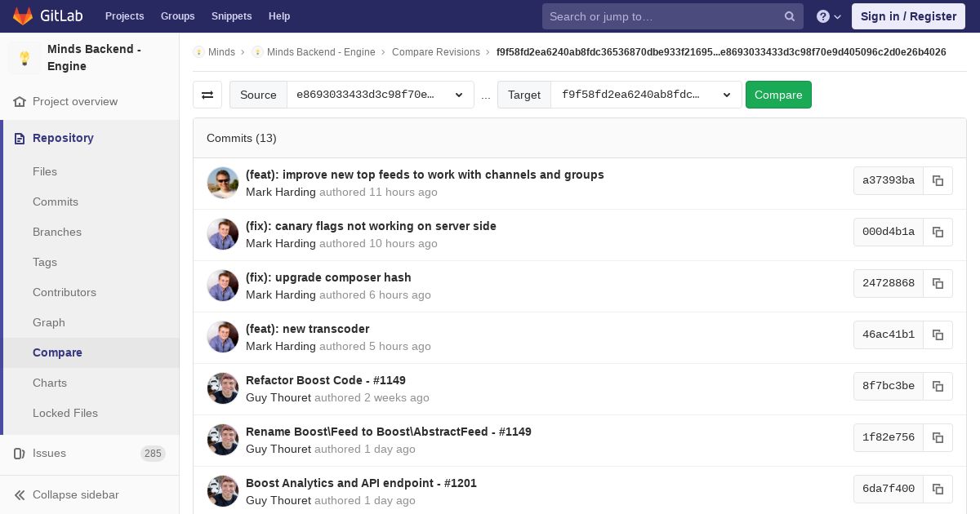This screenshot has width=980, height=514.
Task: Open the Source revision dropdown
Action: click(x=380, y=95)
